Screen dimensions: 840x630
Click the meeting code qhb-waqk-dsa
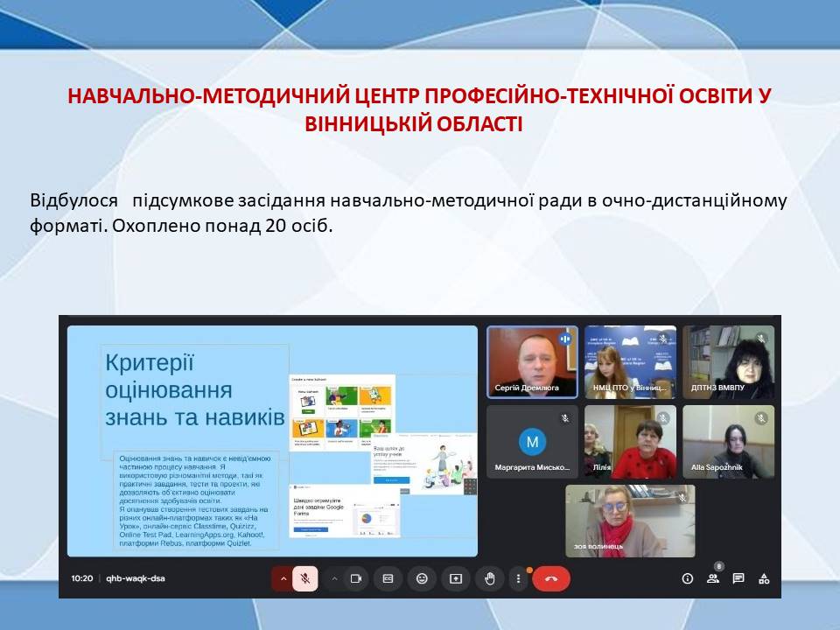click(x=136, y=578)
